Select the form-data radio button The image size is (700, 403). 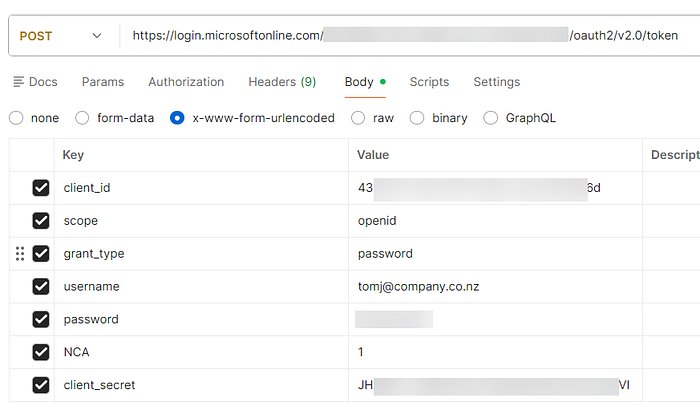[x=82, y=118]
